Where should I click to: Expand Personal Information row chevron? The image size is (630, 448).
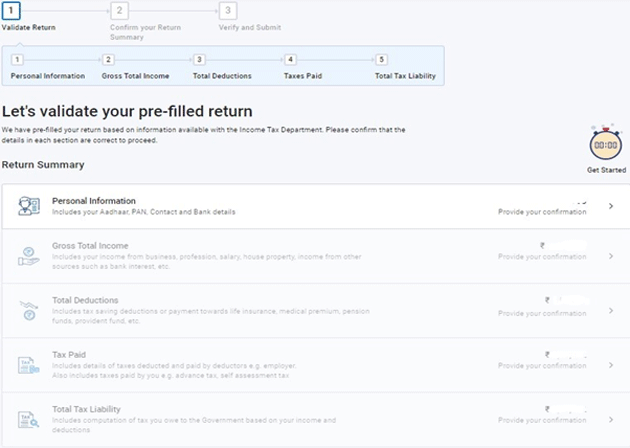[x=611, y=206]
